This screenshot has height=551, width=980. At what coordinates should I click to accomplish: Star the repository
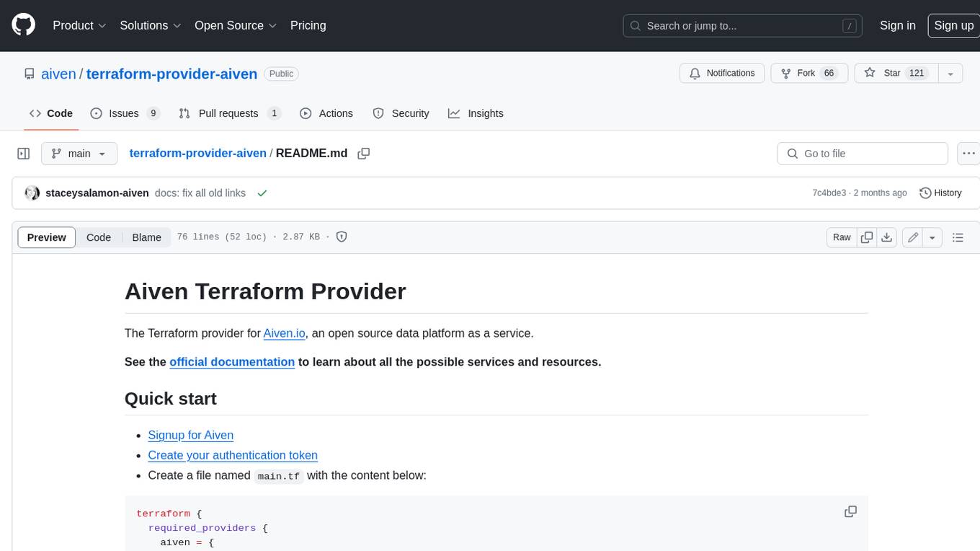point(896,74)
